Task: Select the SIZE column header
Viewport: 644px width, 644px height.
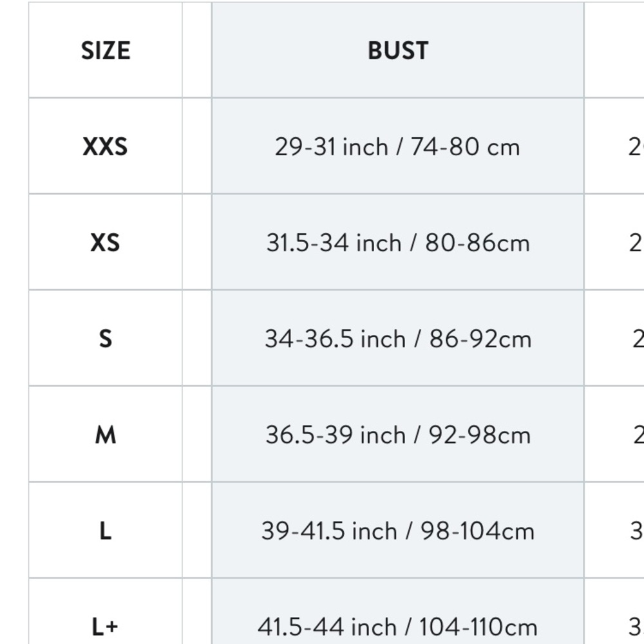Action: click(106, 50)
